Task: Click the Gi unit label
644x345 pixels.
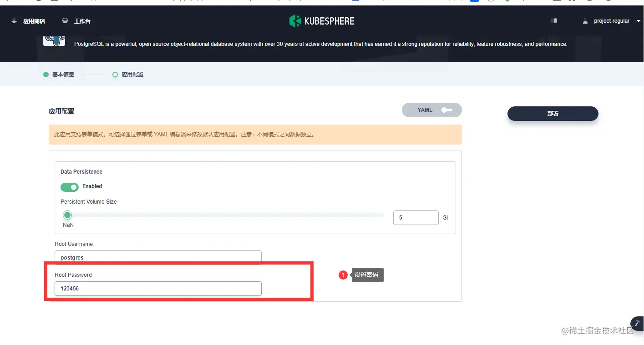Action: click(445, 218)
